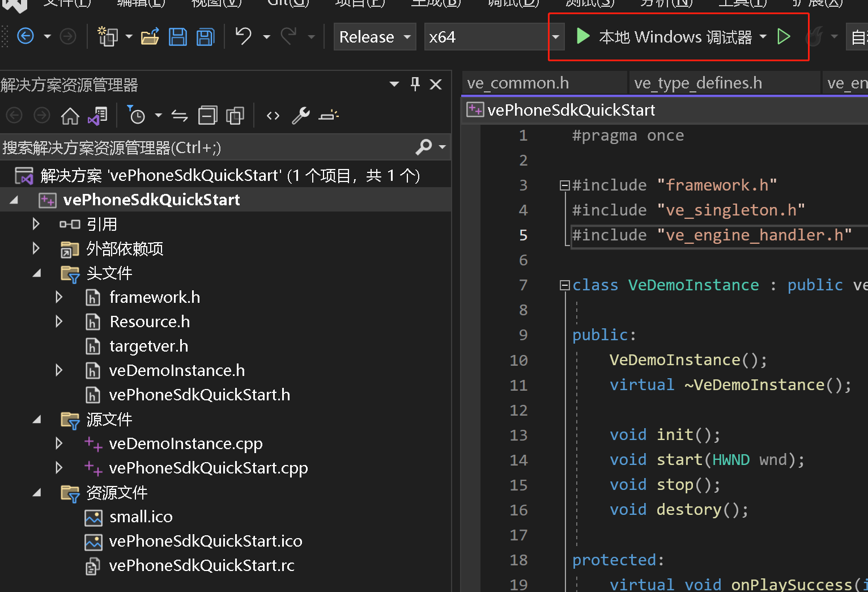The height and width of the screenshot is (592, 868).
Task: Click the Open File folder icon
Action: click(150, 37)
